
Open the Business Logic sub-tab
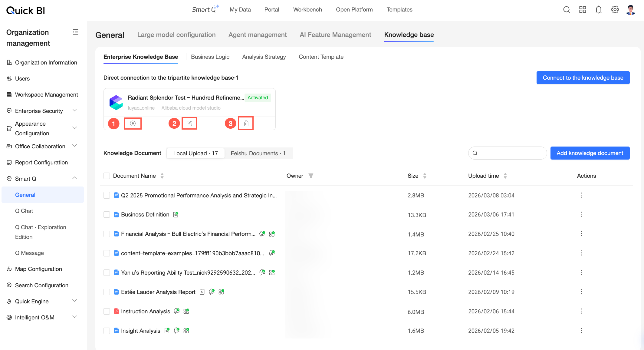click(x=210, y=57)
